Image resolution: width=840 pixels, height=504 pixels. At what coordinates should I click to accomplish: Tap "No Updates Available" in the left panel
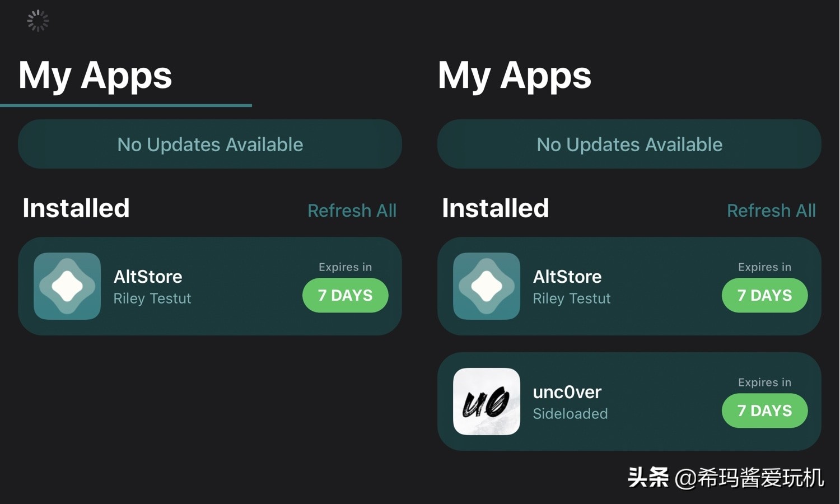(210, 144)
